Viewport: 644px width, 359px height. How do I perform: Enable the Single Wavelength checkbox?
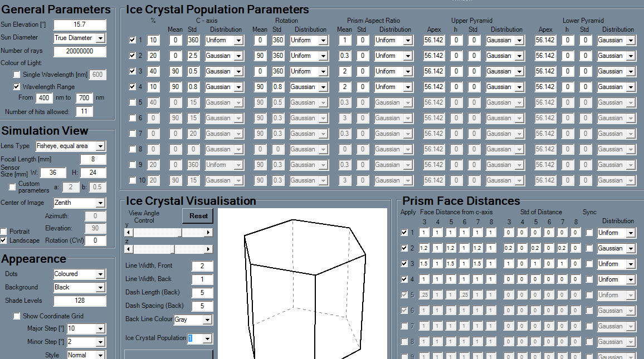[x=16, y=75]
